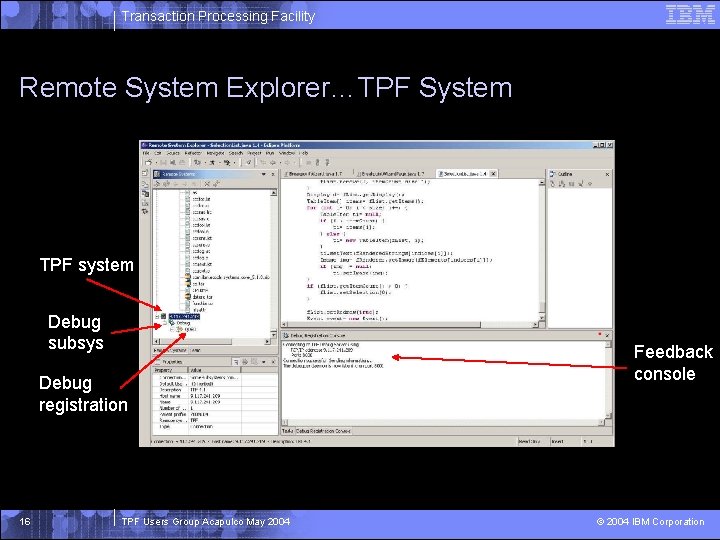Click the Value column header
The height and width of the screenshot is (540, 720).
[214, 370]
